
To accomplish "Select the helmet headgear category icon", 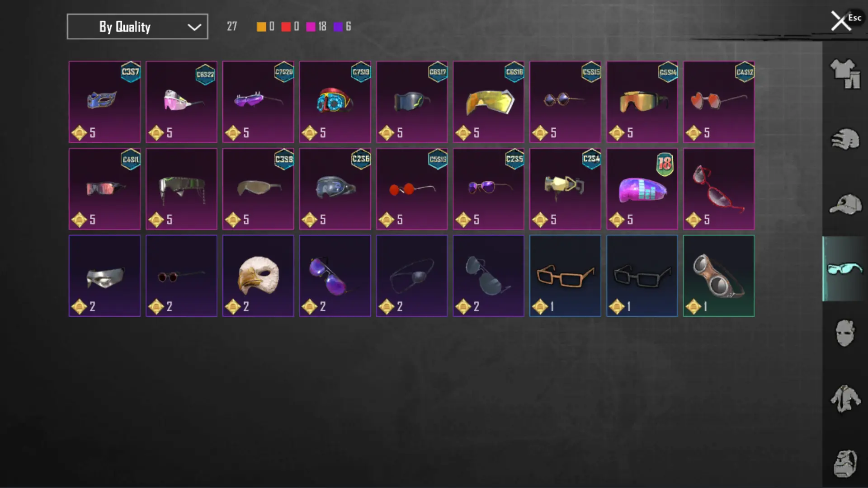I will click(x=845, y=139).
